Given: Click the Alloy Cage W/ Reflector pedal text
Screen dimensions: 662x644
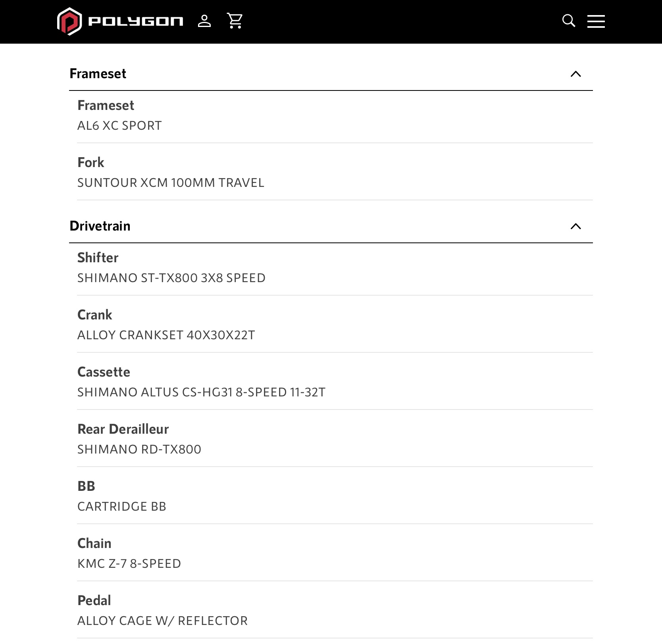Looking at the screenshot, I should point(162,621).
